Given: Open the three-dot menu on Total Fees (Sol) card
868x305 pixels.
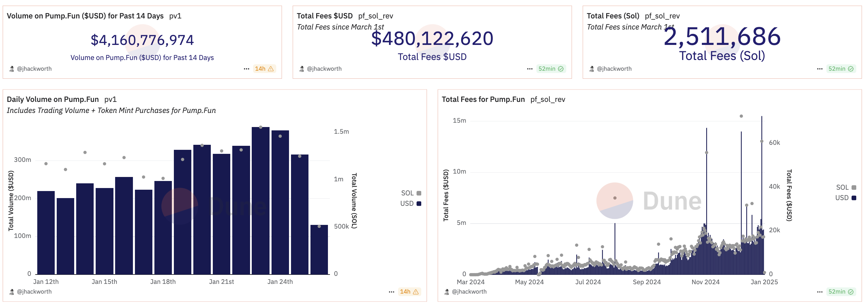Looking at the screenshot, I should pyautogui.click(x=820, y=69).
